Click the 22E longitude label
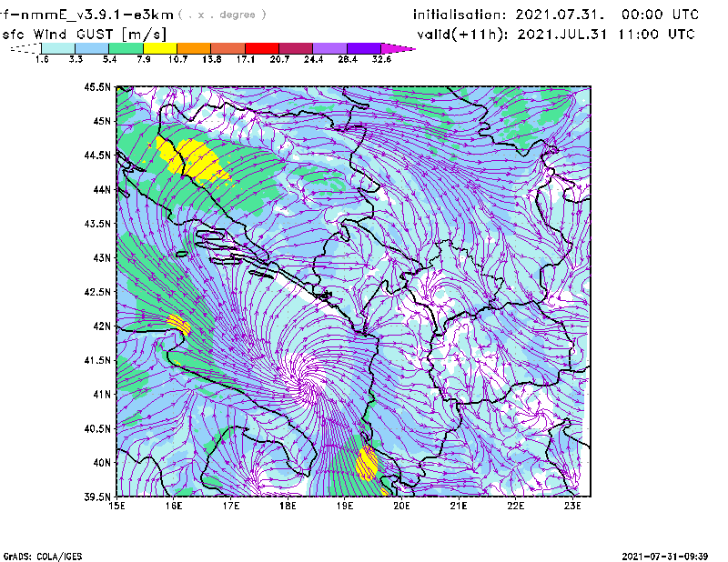The height and width of the screenshot is (562, 728). pos(516,506)
